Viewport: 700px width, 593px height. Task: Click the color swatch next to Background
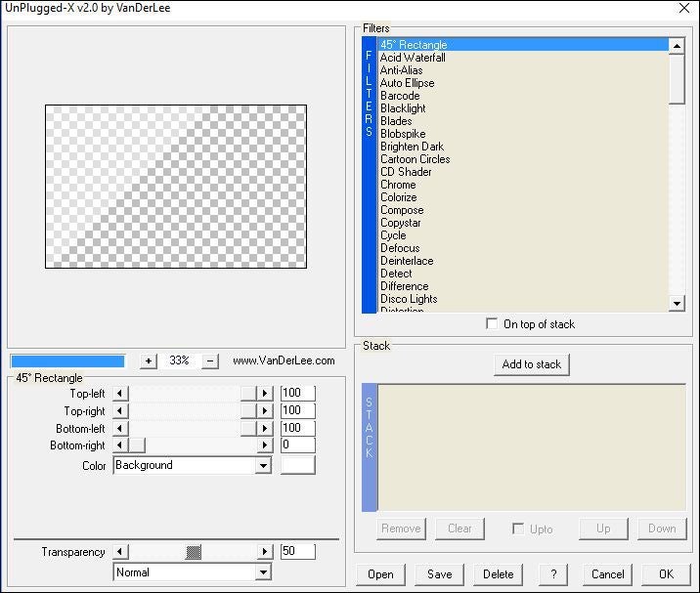(x=298, y=465)
